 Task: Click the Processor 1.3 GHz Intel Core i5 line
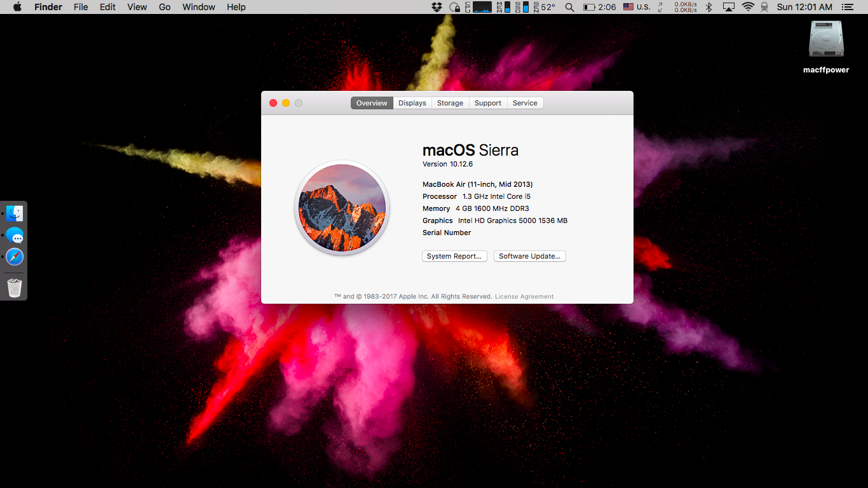click(x=477, y=196)
